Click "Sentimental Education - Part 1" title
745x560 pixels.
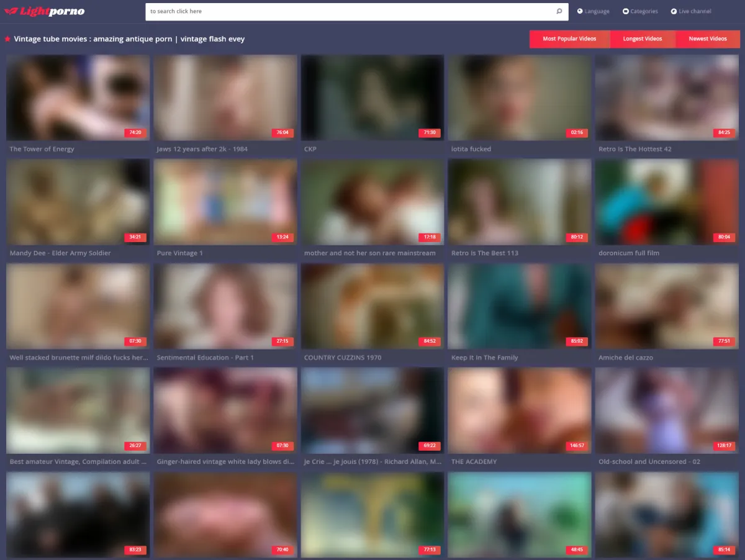pyautogui.click(x=205, y=358)
